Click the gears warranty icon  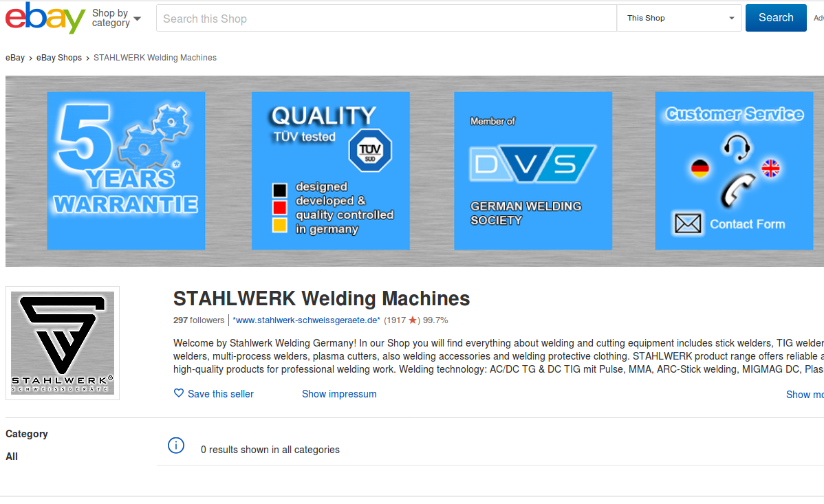(153, 135)
